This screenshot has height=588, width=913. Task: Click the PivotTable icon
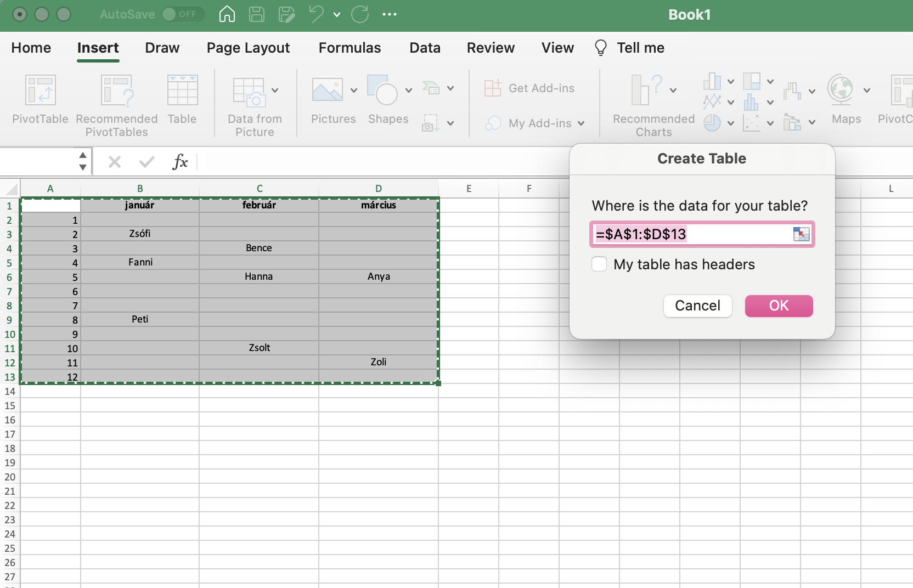pyautogui.click(x=40, y=91)
